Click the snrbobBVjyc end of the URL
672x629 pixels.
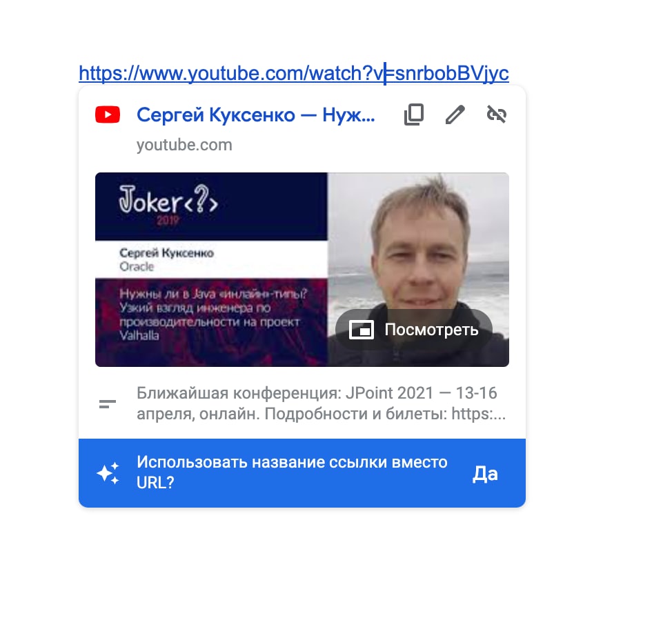[x=452, y=73]
